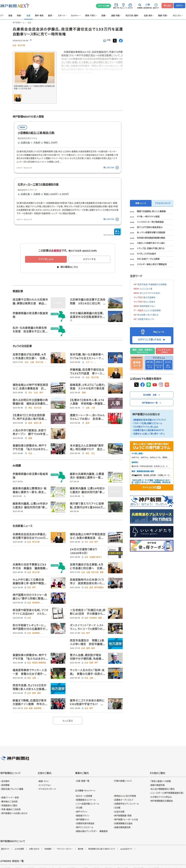Click 神戸新聞ホーム breadcrumb link
Viewport: 186px width, 868px height.
19,23
